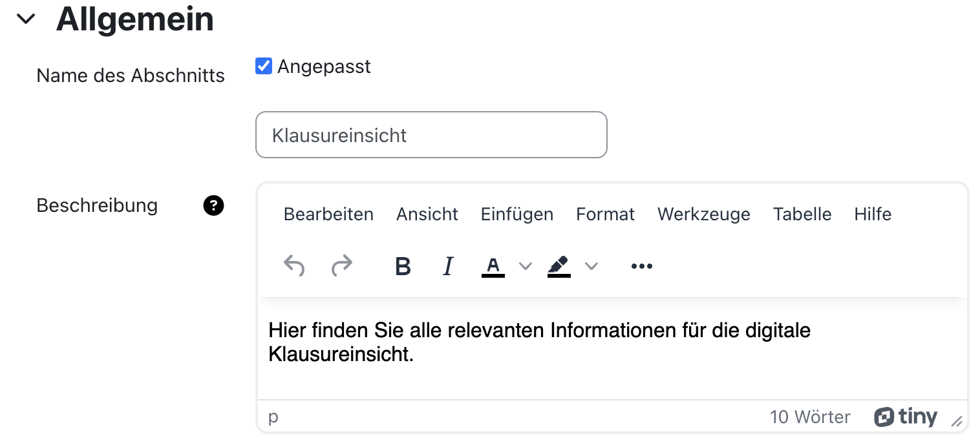Apply italic formatting
Screen dimensions: 980x447
click(x=447, y=265)
